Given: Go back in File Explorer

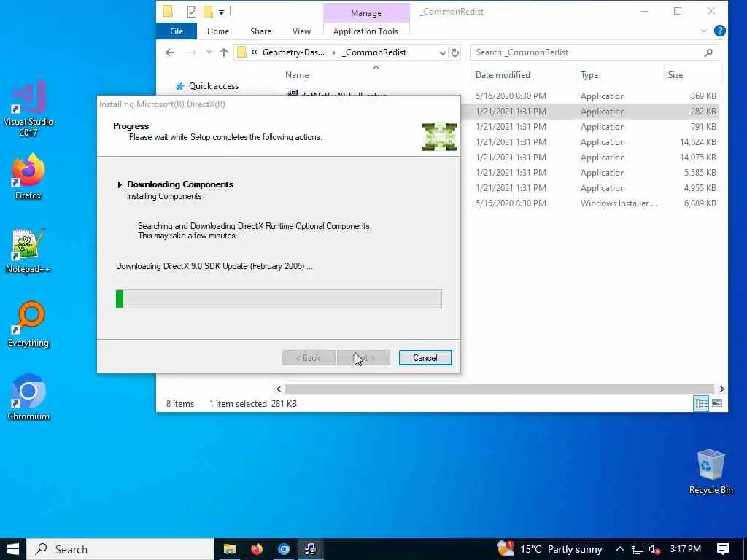Looking at the screenshot, I should click(170, 52).
